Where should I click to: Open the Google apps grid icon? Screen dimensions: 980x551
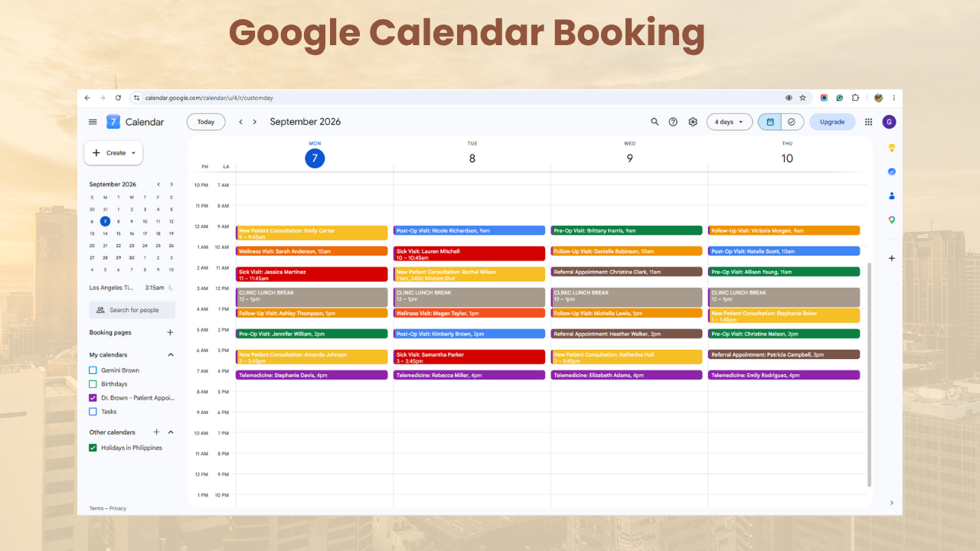point(868,122)
